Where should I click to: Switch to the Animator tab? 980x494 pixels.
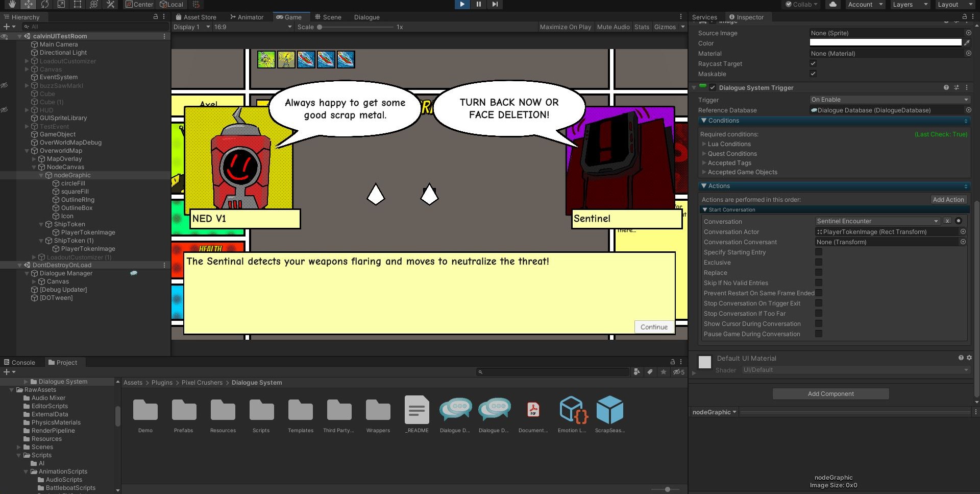pyautogui.click(x=247, y=17)
